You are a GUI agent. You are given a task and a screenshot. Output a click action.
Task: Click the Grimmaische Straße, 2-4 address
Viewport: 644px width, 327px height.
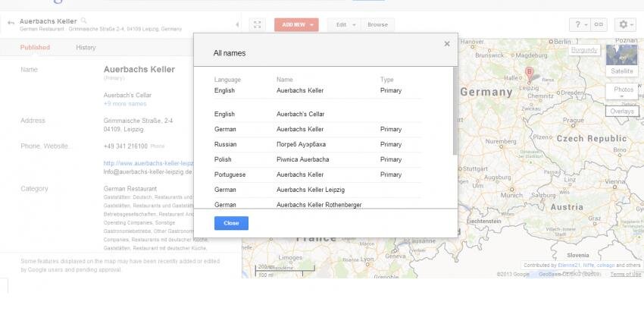pos(138,121)
